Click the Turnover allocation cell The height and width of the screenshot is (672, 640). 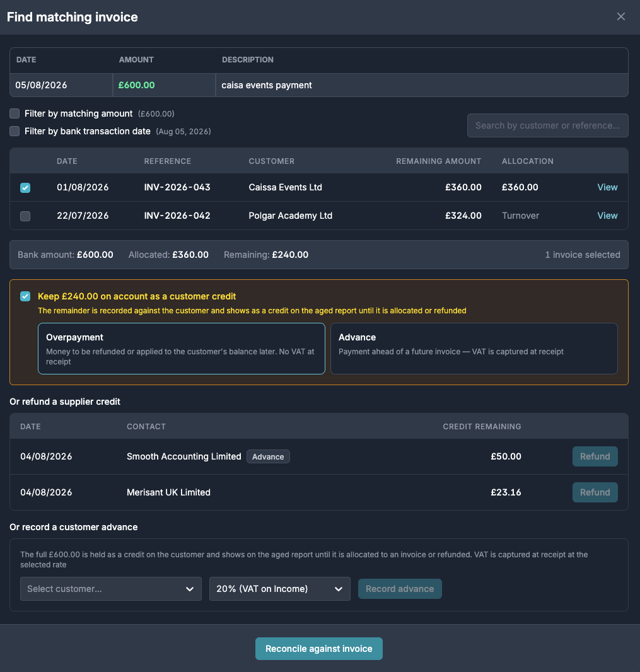[x=520, y=216]
